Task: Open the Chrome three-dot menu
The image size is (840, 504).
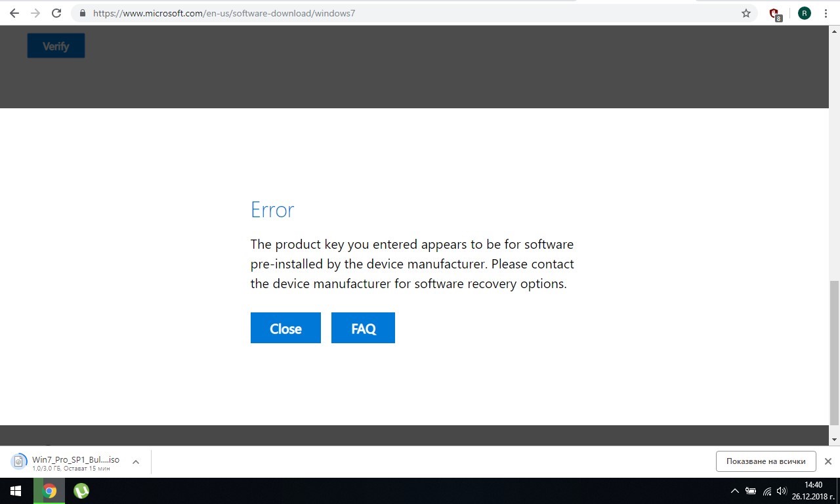Action: click(x=826, y=13)
